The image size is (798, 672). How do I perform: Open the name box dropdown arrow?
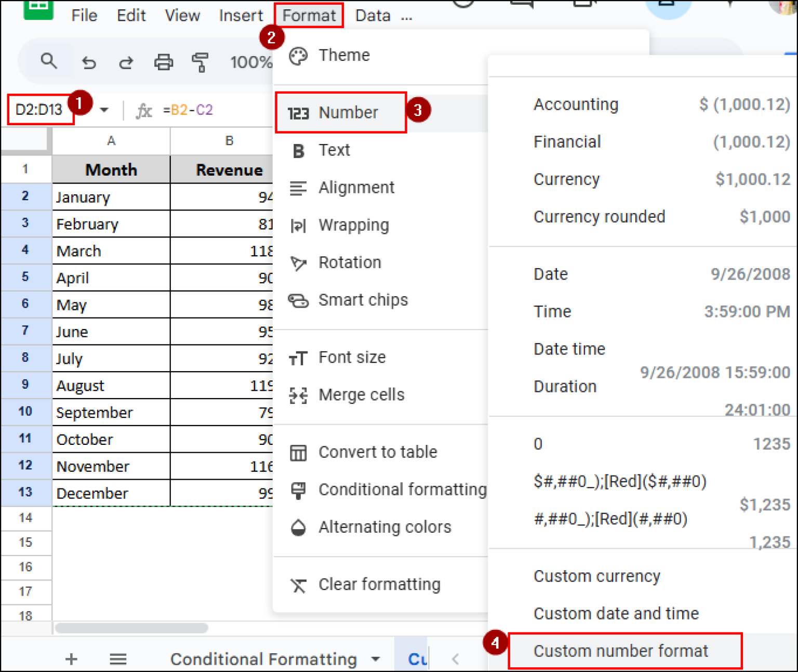click(103, 110)
